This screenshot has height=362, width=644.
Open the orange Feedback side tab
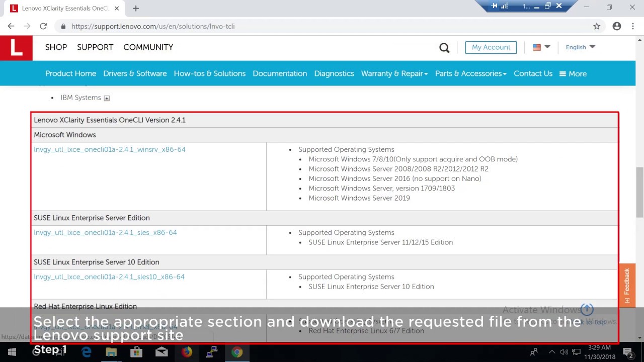[x=627, y=285]
